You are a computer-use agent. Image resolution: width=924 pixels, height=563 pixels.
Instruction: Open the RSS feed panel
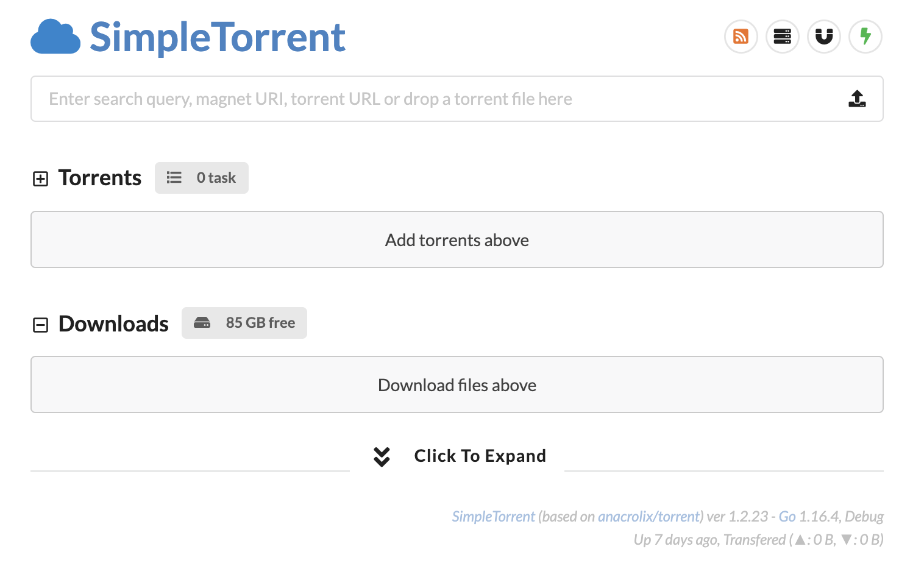click(741, 37)
